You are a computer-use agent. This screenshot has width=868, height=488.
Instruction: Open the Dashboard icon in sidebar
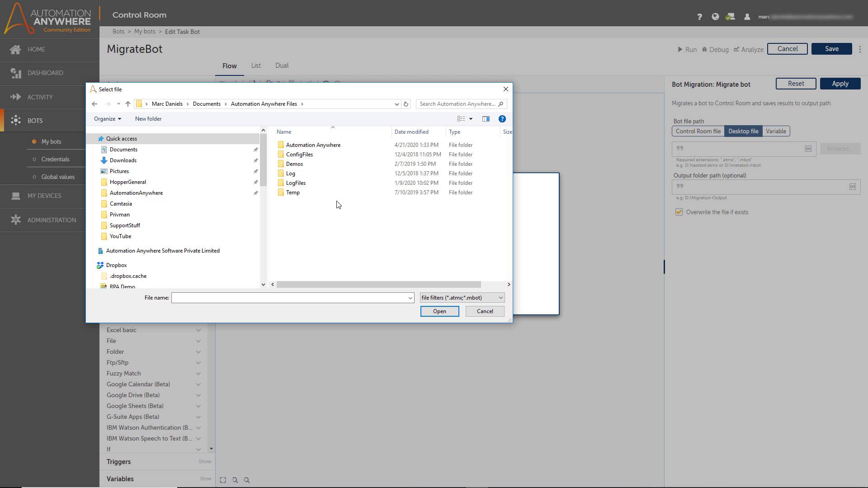coord(15,73)
